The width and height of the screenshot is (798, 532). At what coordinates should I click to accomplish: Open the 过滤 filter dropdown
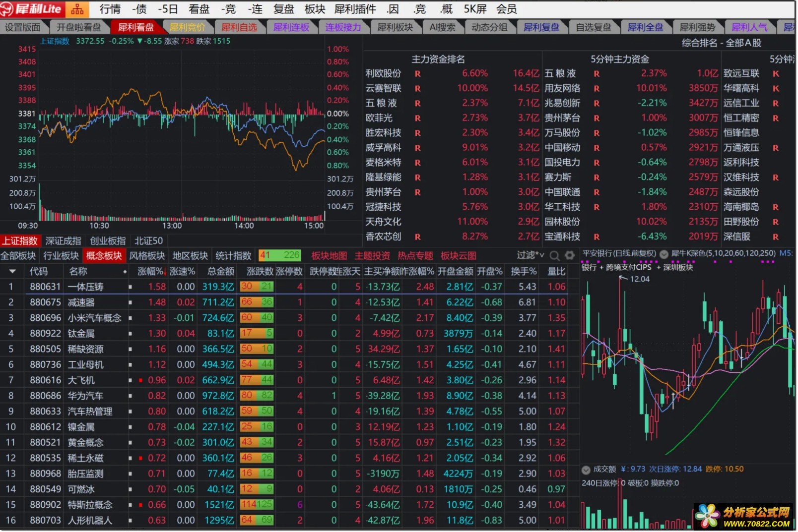coord(530,255)
